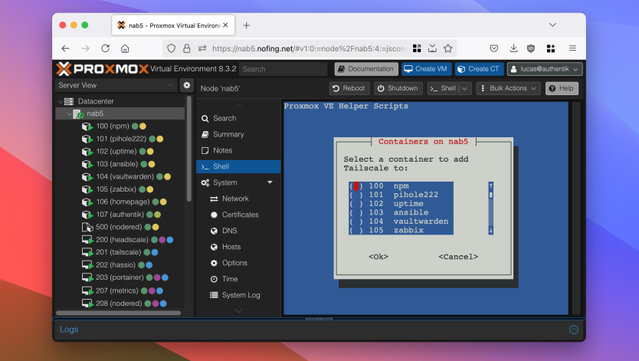
Task: Open the browser downloads arrow icon
Action: [513, 48]
